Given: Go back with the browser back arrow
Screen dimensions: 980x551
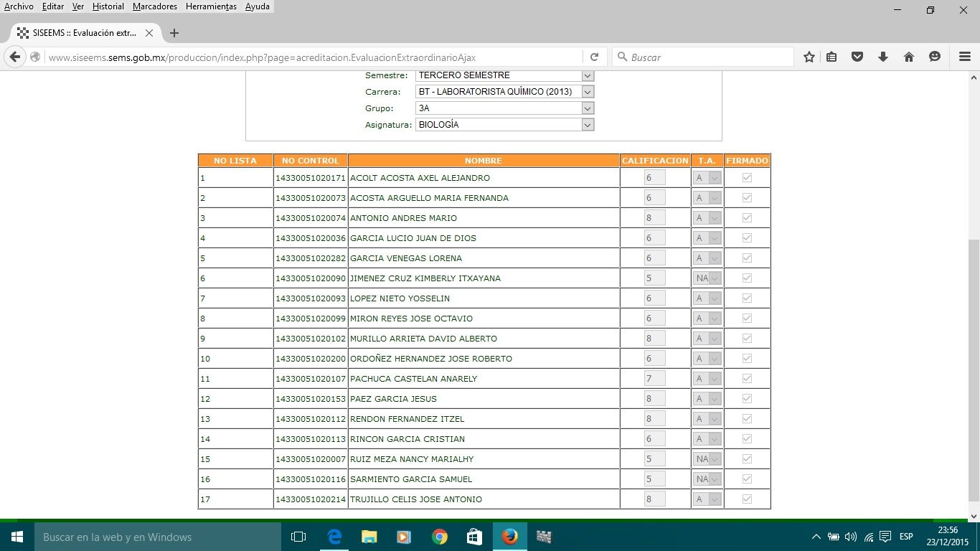Looking at the screenshot, I should click(14, 57).
